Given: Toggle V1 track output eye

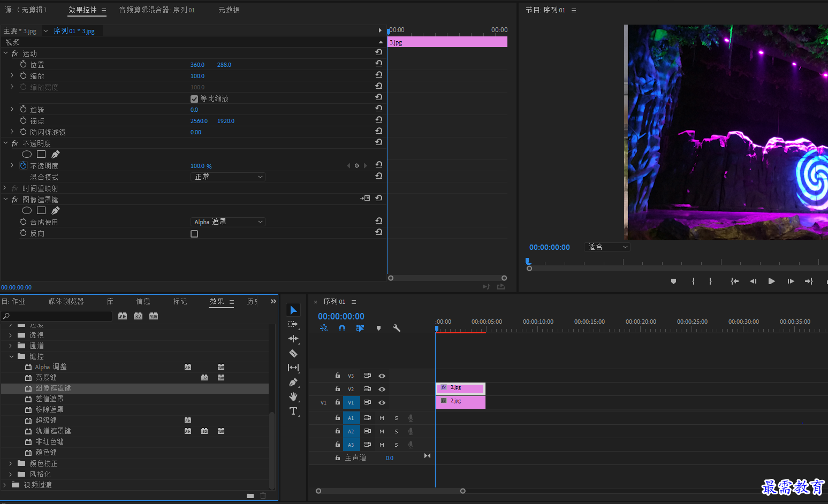Looking at the screenshot, I should [382, 403].
